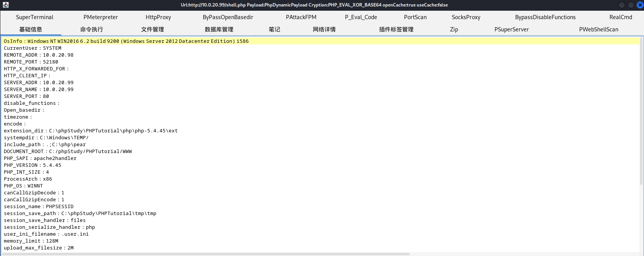Click the user_ini_filename line
Image resolution: width=644 pixels, height=256 pixels.
[46, 234]
